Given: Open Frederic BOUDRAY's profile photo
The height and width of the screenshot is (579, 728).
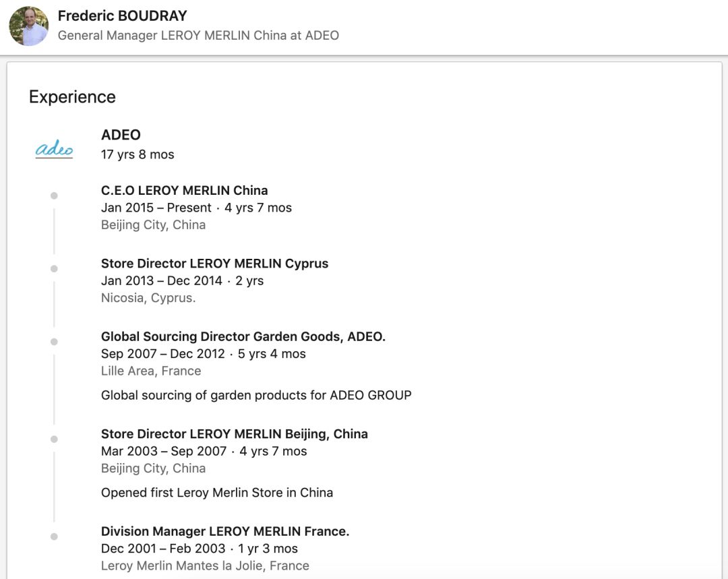Looking at the screenshot, I should (x=29, y=26).
